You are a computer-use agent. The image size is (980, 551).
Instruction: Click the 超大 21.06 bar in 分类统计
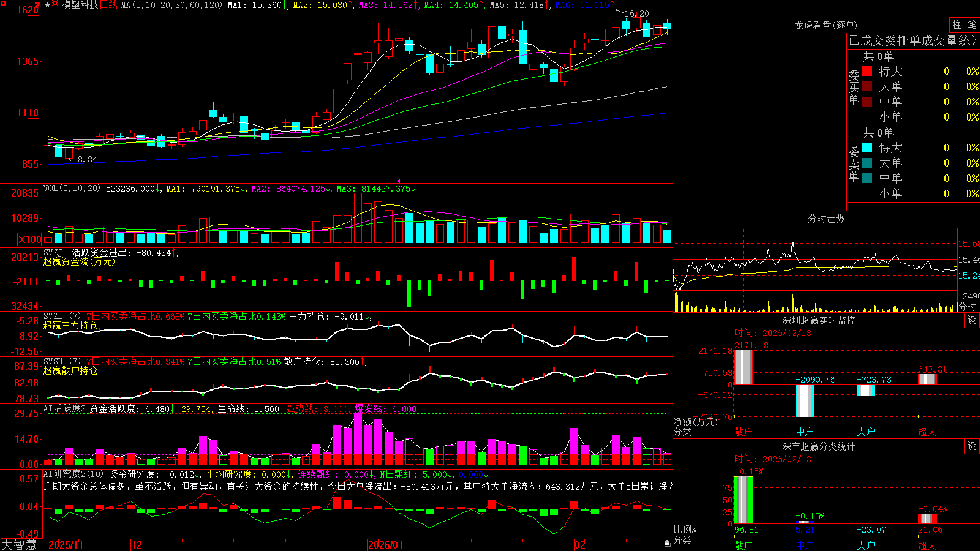coord(927,519)
